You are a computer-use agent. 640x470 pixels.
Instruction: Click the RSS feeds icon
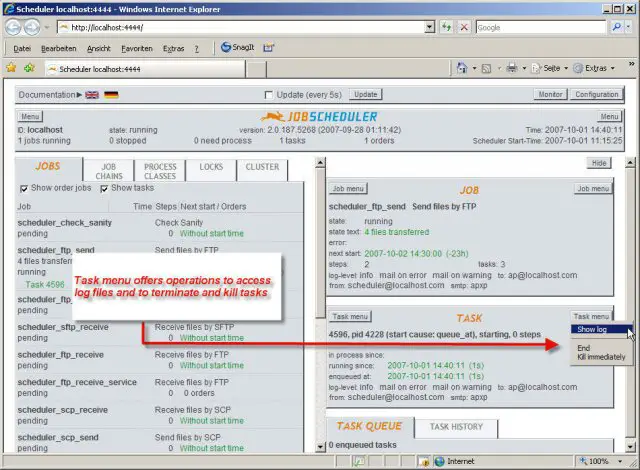(486, 69)
